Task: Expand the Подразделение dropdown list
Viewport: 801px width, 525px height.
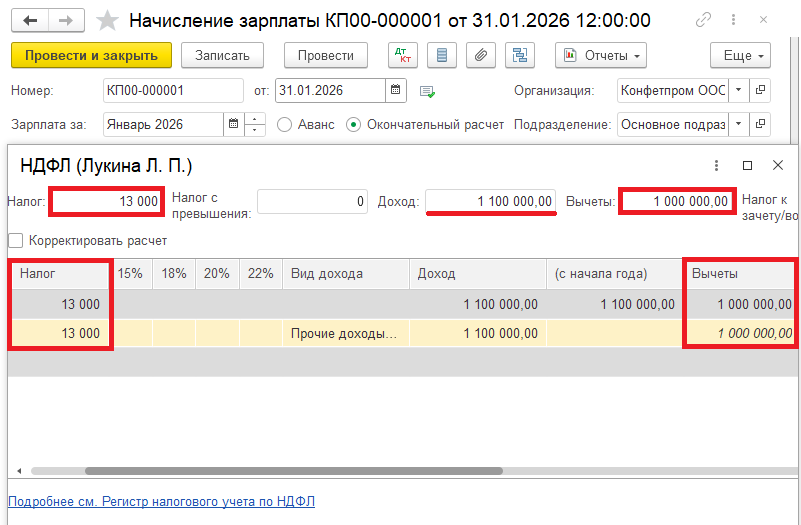Action: click(x=738, y=124)
